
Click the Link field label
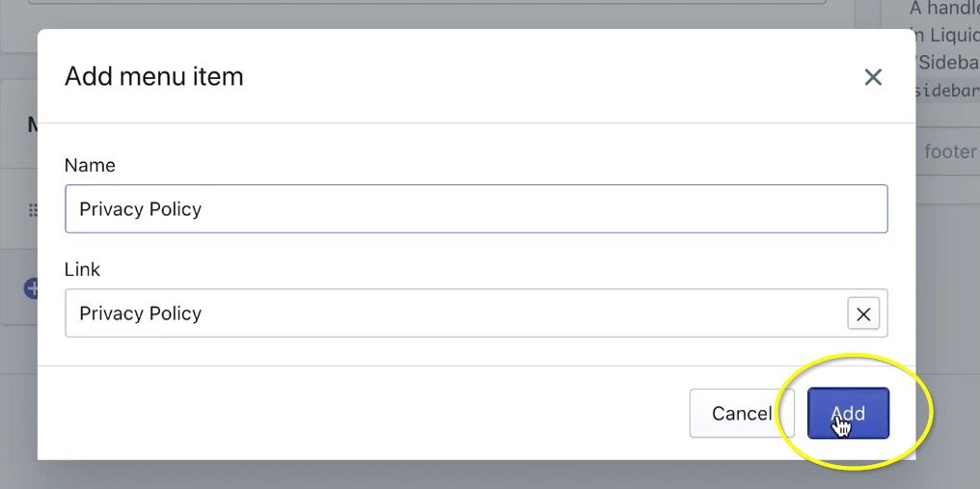tap(82, 269)
